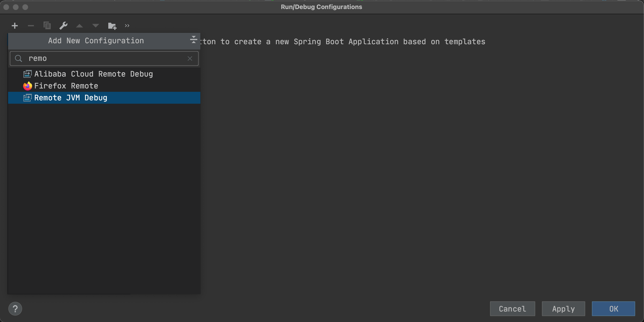Choose Firefox Remote configuration type
The width and height of the screenshot is (644, 322).
tap(66, 86)
